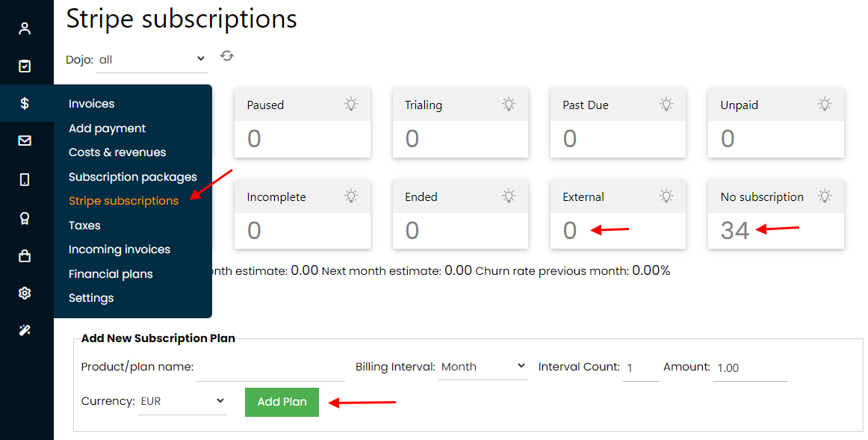Select Invoices from the finance menu
The width and height of the screenshot is (868, 440).
(x=91, y=104)
